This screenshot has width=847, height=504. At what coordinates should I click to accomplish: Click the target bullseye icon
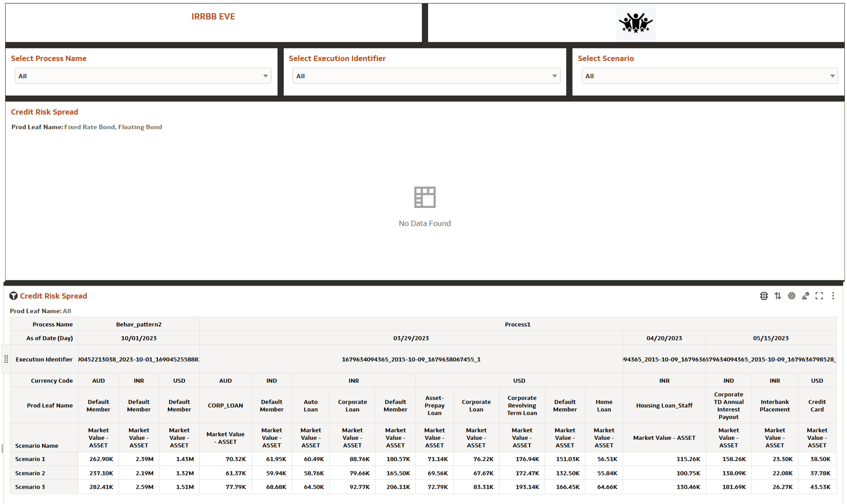791,296
